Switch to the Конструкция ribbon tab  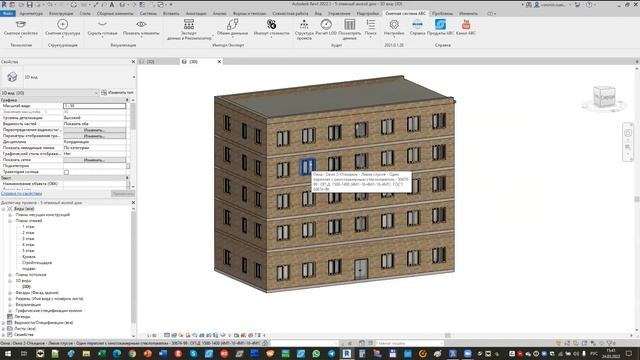(x=61, y=13)
